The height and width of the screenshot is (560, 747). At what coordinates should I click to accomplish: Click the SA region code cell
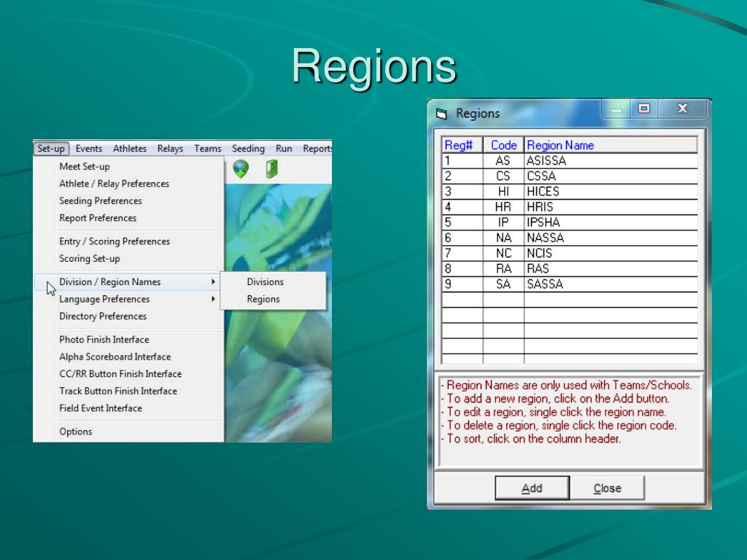[x=503, y=284]
